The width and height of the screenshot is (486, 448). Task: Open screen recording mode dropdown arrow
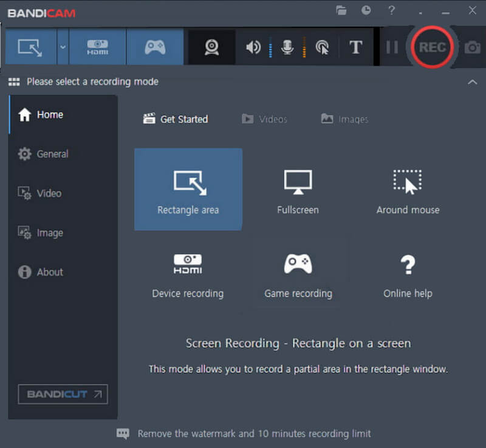[x=63, y=47]
